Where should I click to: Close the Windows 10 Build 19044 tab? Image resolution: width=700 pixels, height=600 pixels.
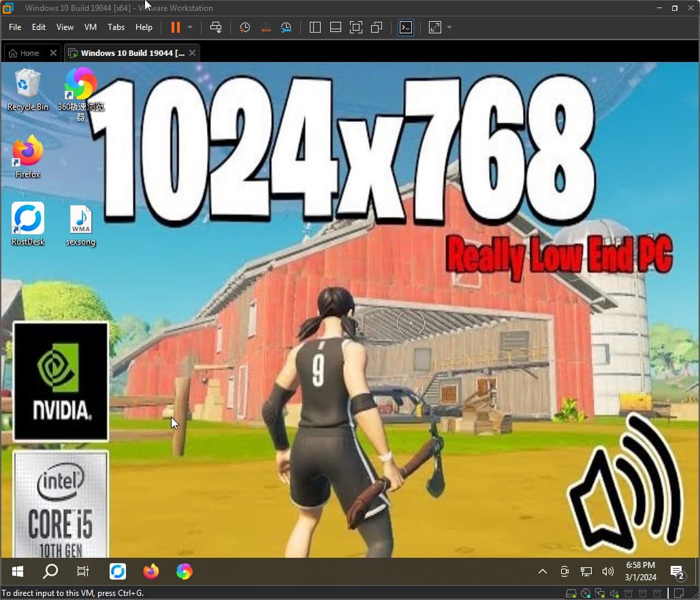(x=193, y=52)
